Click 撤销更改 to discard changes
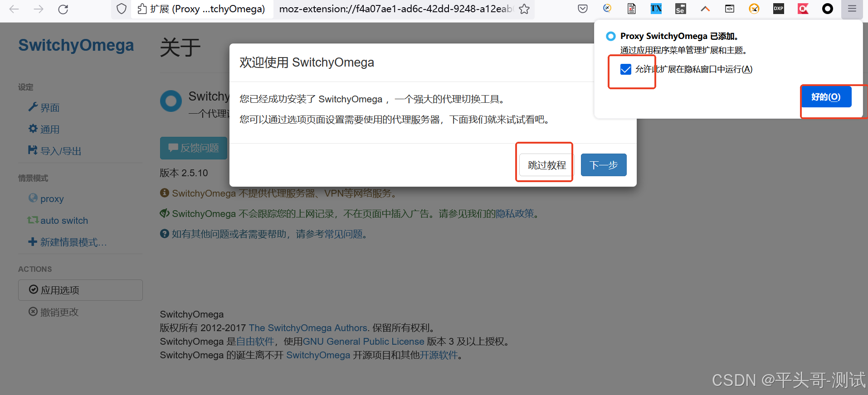The height and width of the screenshot is (395, 868). 54,312
